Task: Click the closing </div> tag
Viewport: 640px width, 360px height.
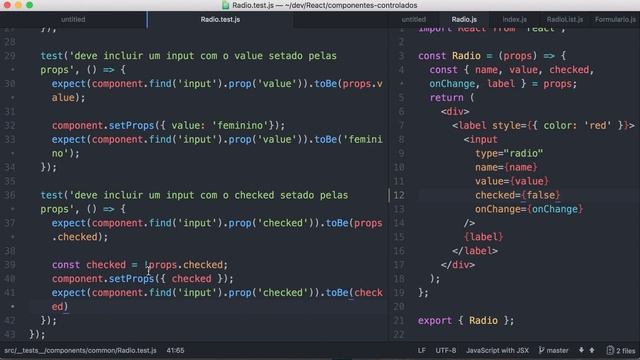Action: coord(458,264)
